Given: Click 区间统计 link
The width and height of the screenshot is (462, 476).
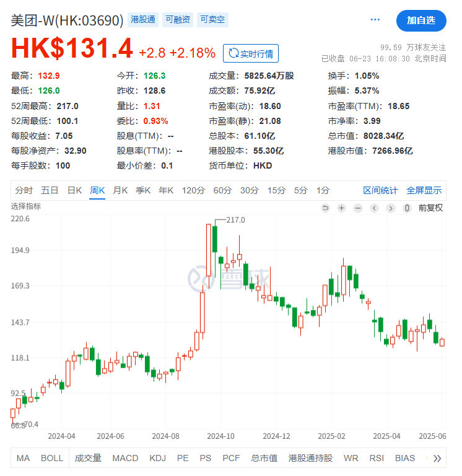Looking at the screenshot, I should [380, 191].
